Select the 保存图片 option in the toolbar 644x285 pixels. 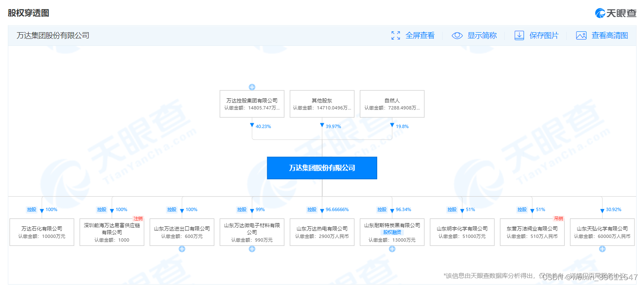[x=544, y=36]
